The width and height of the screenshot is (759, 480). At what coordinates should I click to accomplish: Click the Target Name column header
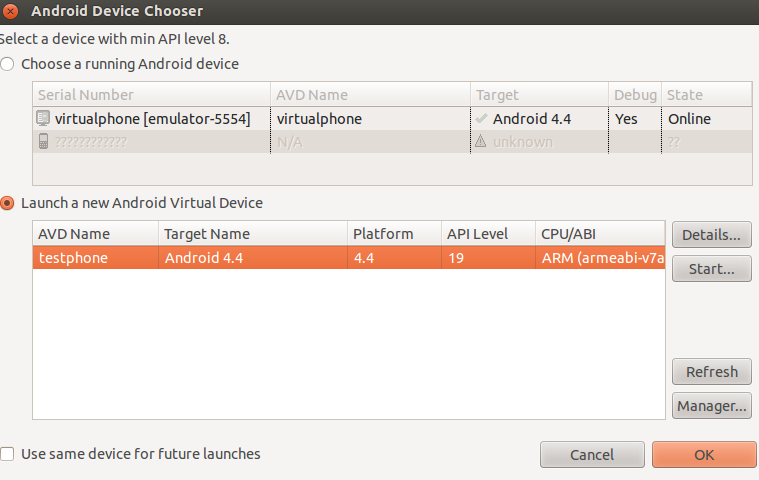click(207, 234)
